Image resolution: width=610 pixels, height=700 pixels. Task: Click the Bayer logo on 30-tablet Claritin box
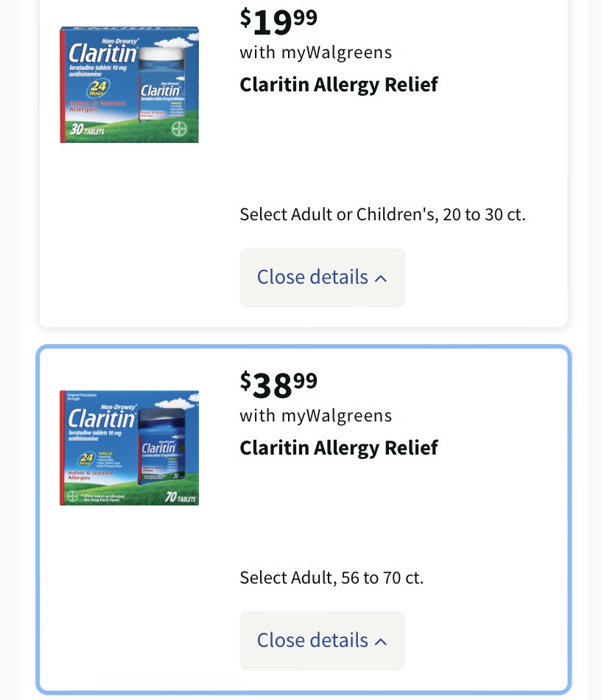pyautogui.click(x=179, y=129)
